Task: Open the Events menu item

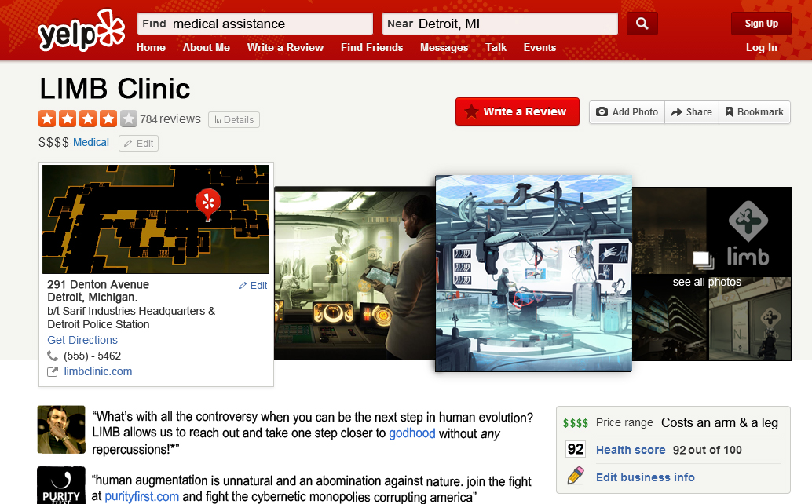Action: coord(540,48)
